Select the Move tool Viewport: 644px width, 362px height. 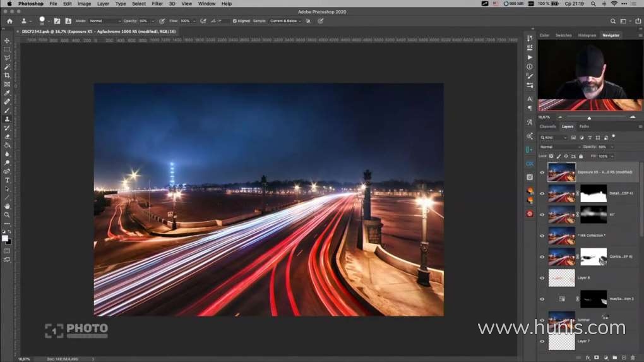pyautogui.click(x=7, y=40)
